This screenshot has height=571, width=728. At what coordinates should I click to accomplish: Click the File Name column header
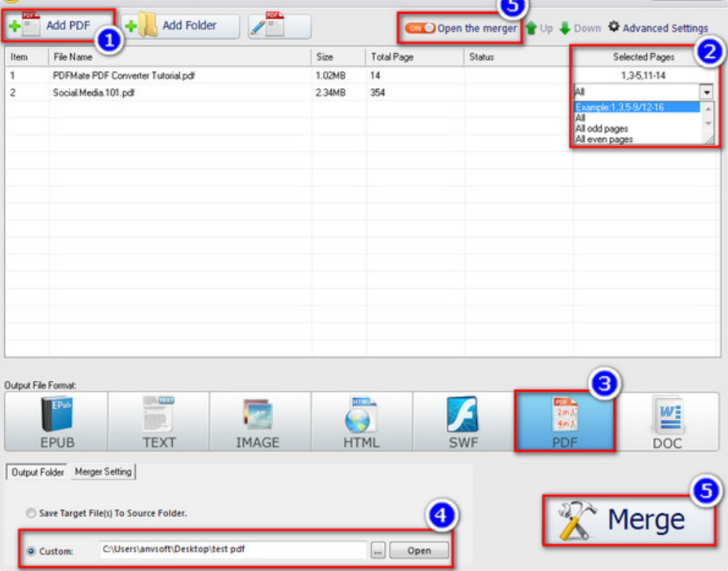pyautogui.click(x=179, y=57)
